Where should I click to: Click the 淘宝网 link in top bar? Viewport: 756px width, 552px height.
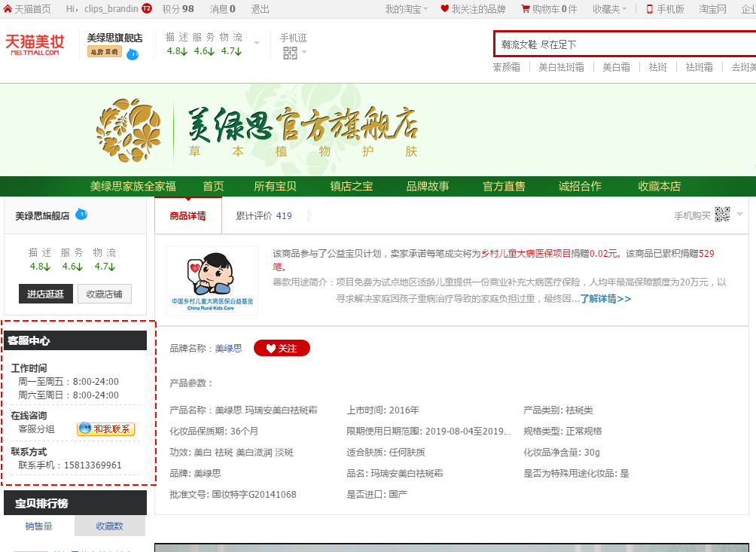(712, 9)
